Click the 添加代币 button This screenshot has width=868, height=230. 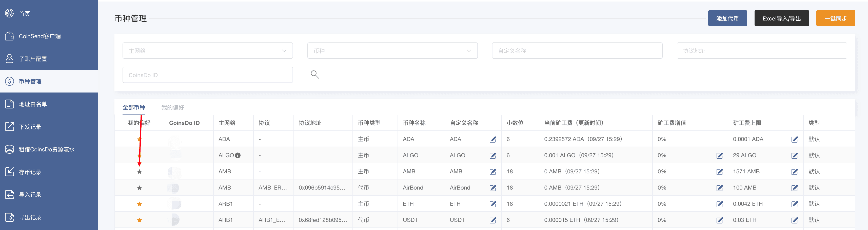click(x=727, y=18)
